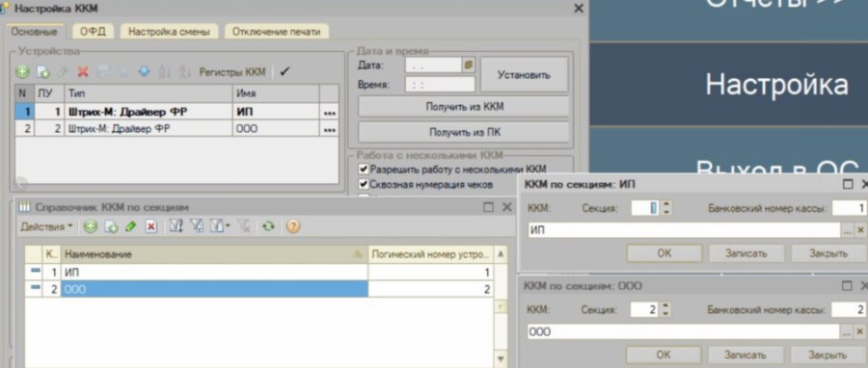The height and width of the screenshot is (368, 868).
Task: Click the black checkmark in devices toolbar
Action: (x=285, y=72)
